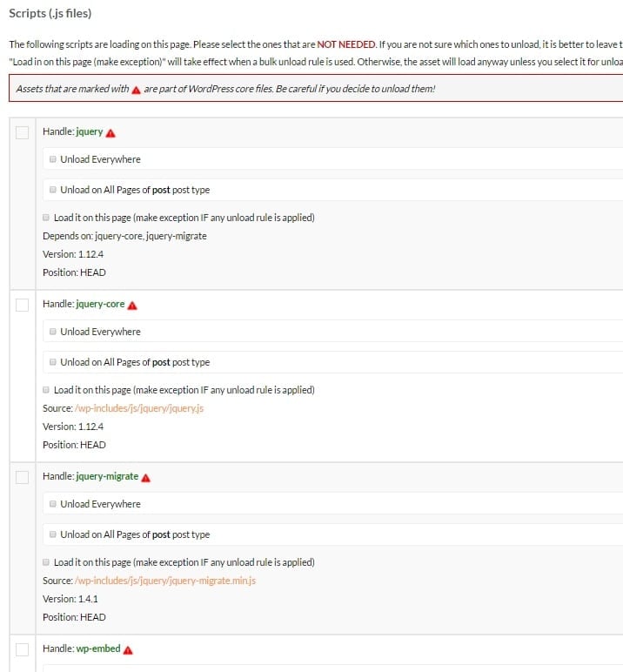Click warning triangle icon beside jquery-core handle
Viewport: 623px width, 672px height.
(132, 306)
